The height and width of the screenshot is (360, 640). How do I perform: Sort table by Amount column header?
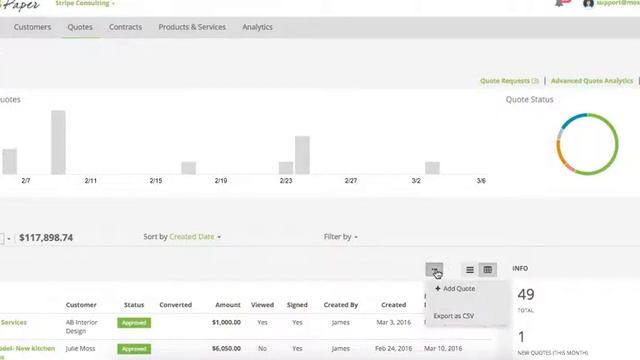[228, 305]
